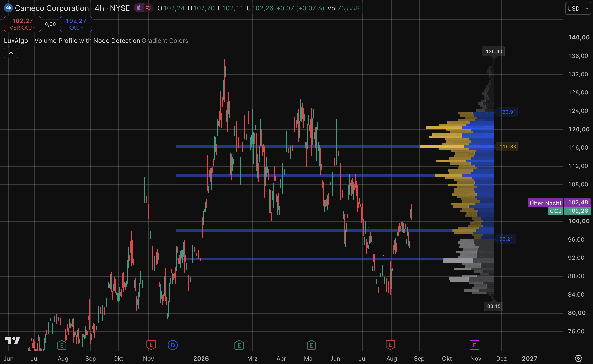The width and height of the screenshot is (593, 364).
Task: Click the 120,00 price axis label
Action: point(579,129)
